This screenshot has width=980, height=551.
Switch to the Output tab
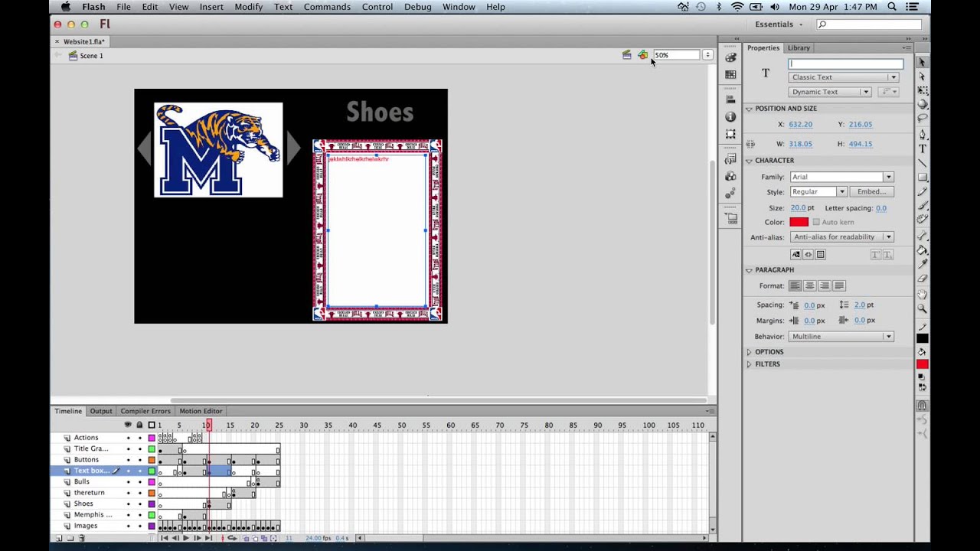pyautogui.click(x=101, y=411)
